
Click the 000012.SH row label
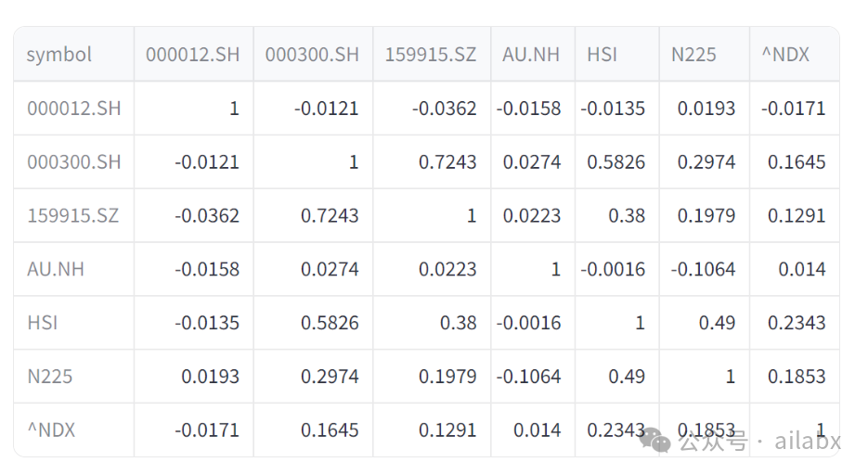(x=74, y=109)
